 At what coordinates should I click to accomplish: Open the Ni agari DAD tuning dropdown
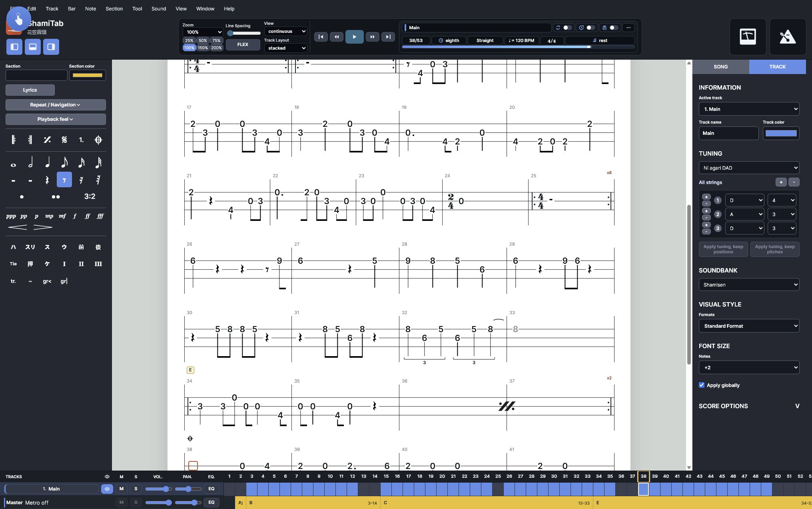click(x=749, y=168)
